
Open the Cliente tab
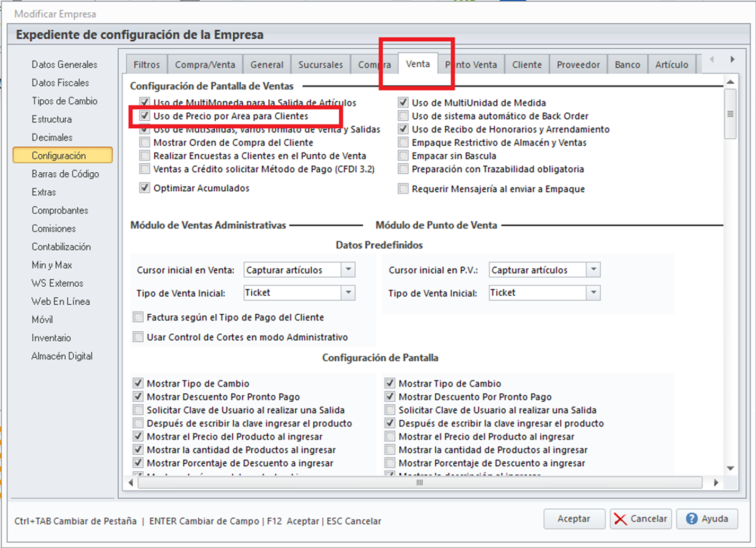[x=527, y=65]
